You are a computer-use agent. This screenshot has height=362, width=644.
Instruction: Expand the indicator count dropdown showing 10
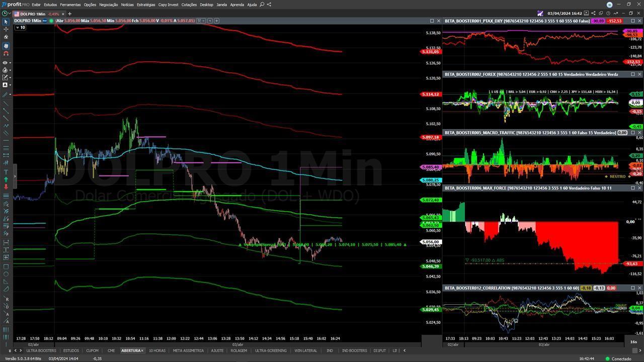[x=20, y=28]
